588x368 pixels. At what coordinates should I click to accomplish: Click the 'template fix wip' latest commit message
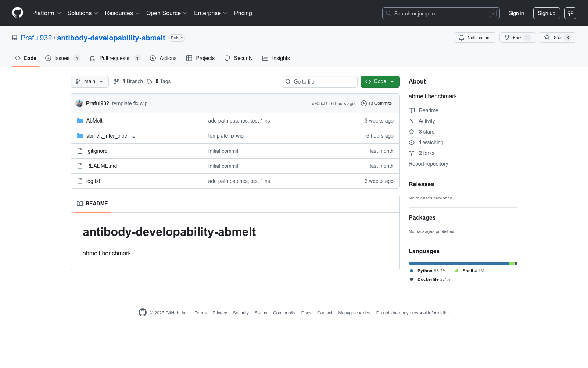point(130,103)
